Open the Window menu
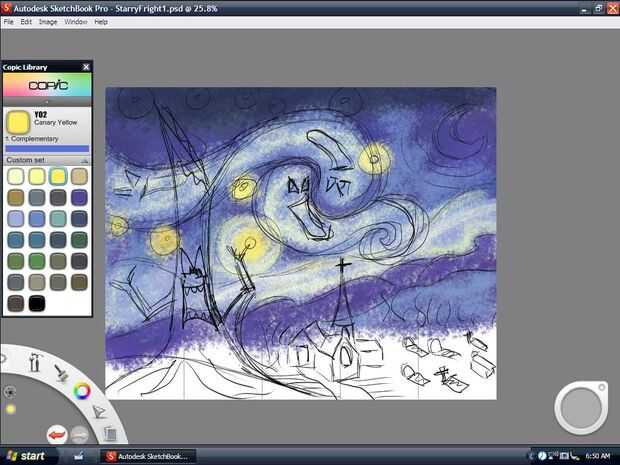620x465 pixels. coord(76,22)
